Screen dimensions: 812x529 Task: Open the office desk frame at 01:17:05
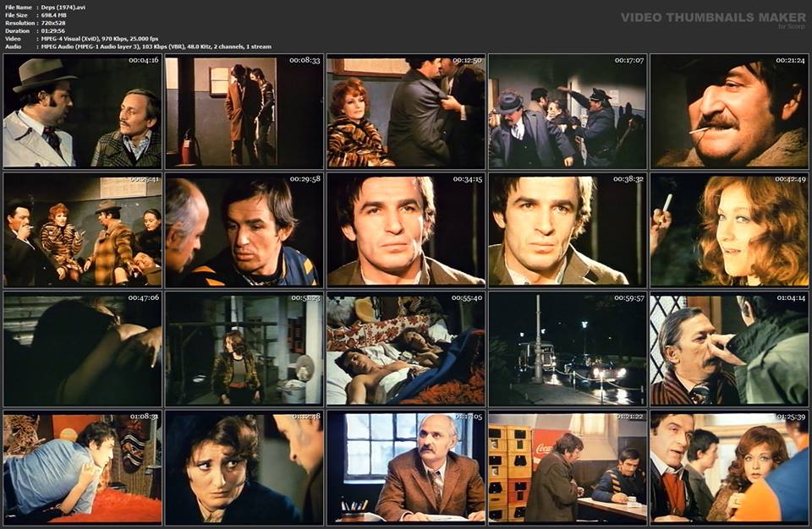click(406, 468)
